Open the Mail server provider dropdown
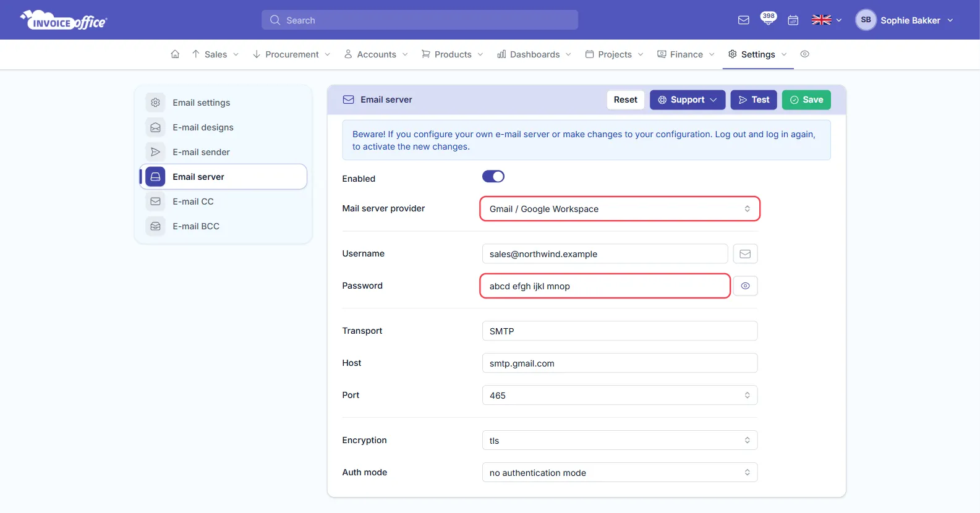The height and width of the screenshot is (513, 980). (x=620, y=209)
